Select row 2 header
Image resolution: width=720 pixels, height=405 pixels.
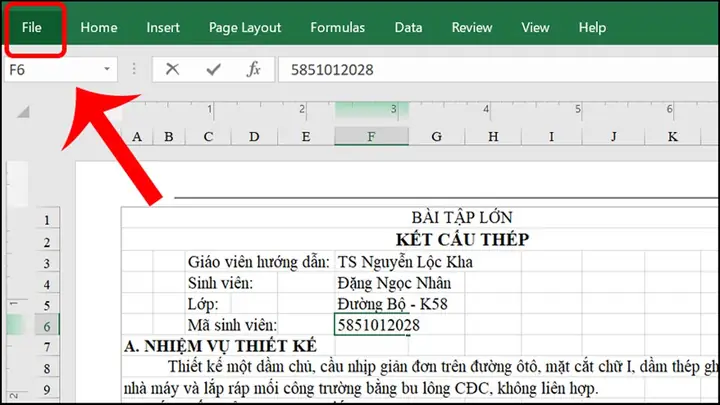(x=47, y=241)
